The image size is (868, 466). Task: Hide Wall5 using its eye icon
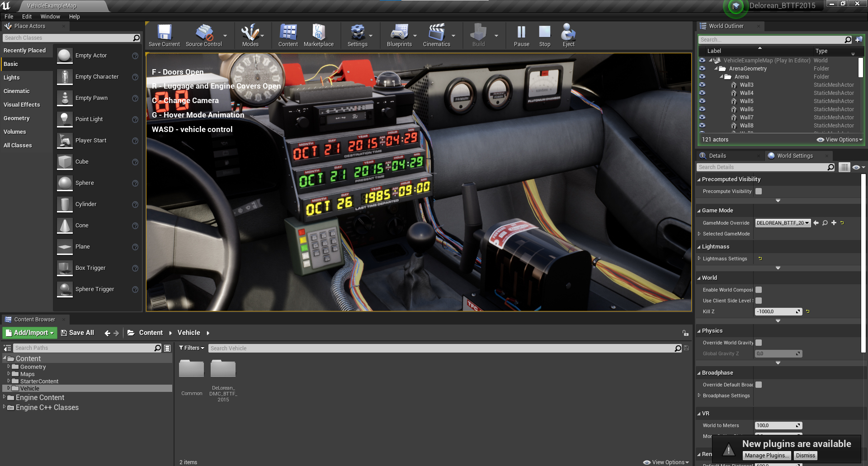(x=702, y=101)
